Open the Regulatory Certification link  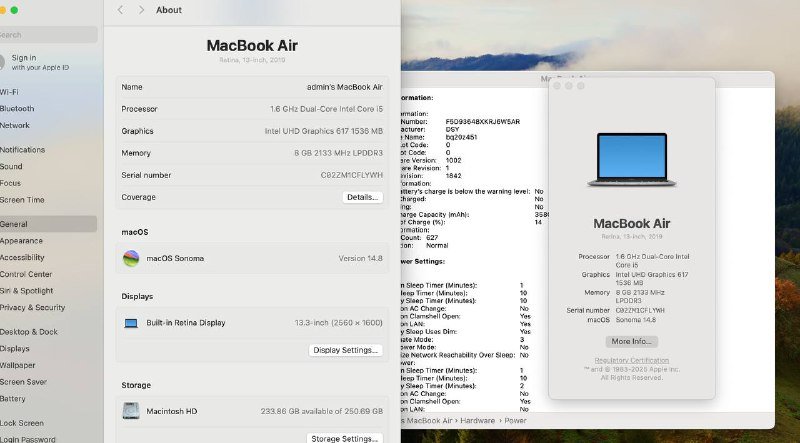pyautogui.click(x=632, y=360)
